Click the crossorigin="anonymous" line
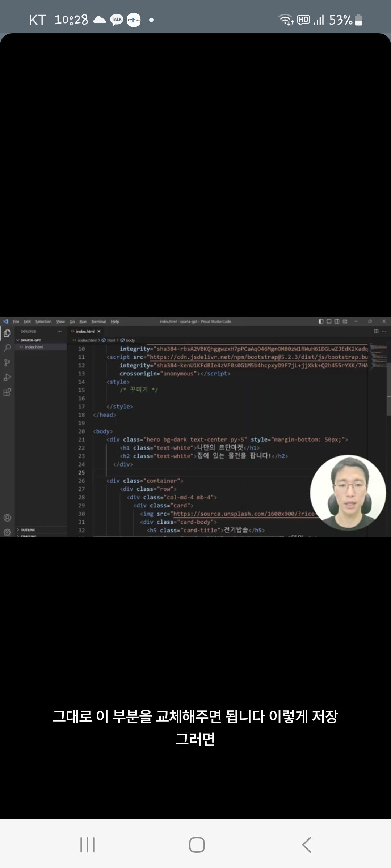Viewport: 391px width, 868px height. [175, 374]
